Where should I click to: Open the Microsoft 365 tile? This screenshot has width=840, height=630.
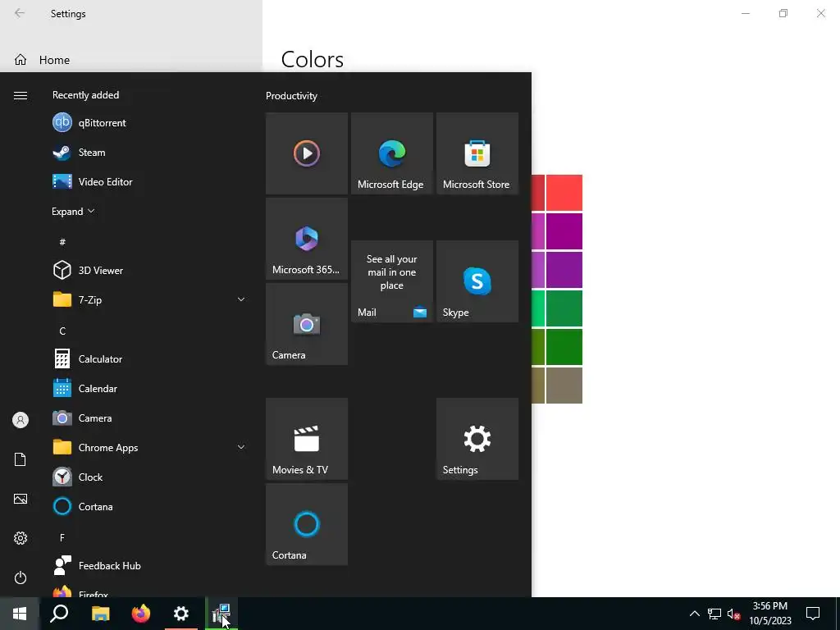tap(307, 239)
